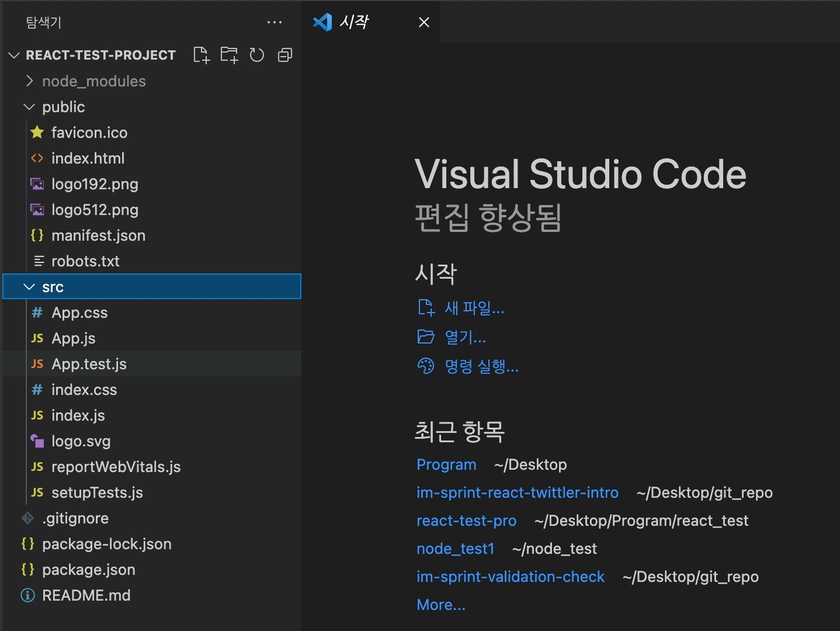Screen dimensions: 840x631
Task: Click the JS icon beside index.js
Action: 37,415
